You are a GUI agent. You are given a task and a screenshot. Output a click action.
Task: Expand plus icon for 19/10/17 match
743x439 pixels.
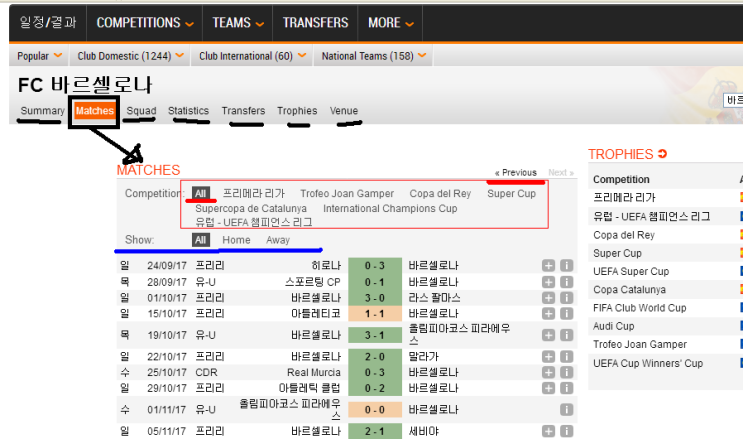coord(548,335)
